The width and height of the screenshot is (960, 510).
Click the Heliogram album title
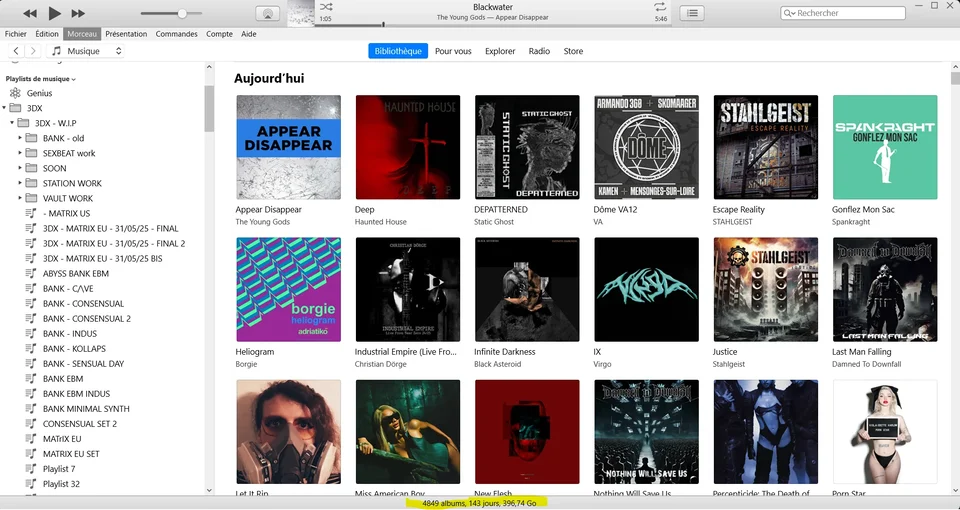(x=255, y=352)
